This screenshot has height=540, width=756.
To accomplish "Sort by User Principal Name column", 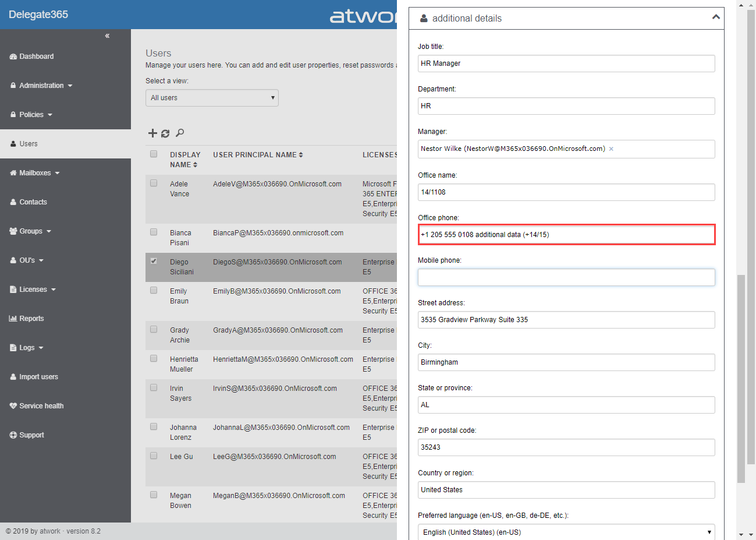I will pyautogui.click(x=258, y=155).
